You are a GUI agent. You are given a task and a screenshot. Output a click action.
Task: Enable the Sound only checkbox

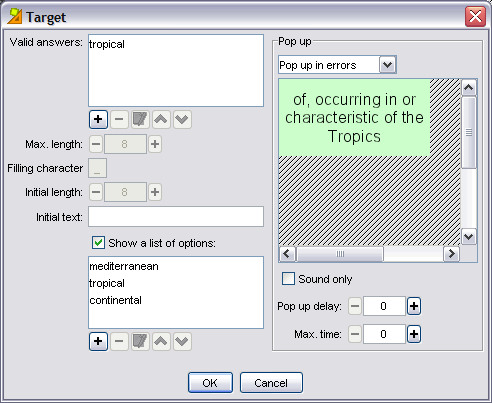pos(288,279)
